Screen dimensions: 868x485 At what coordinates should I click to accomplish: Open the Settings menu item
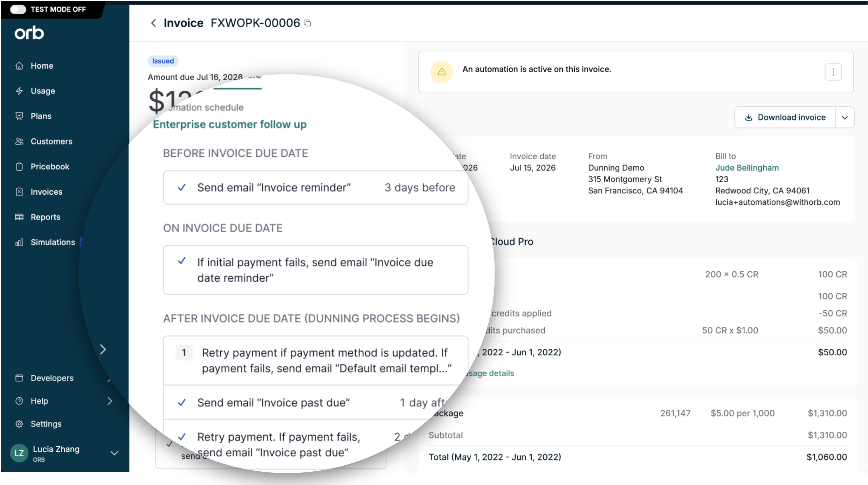click(x=46, y=424)
